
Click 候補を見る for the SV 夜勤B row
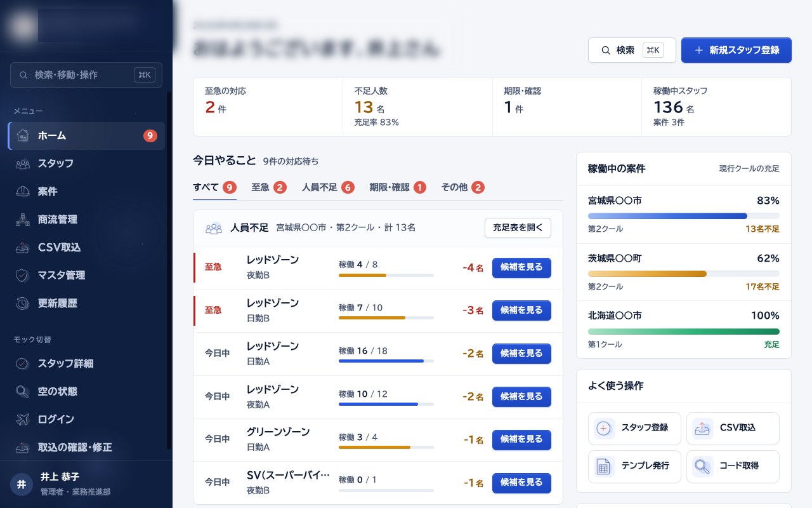point(521,483)
